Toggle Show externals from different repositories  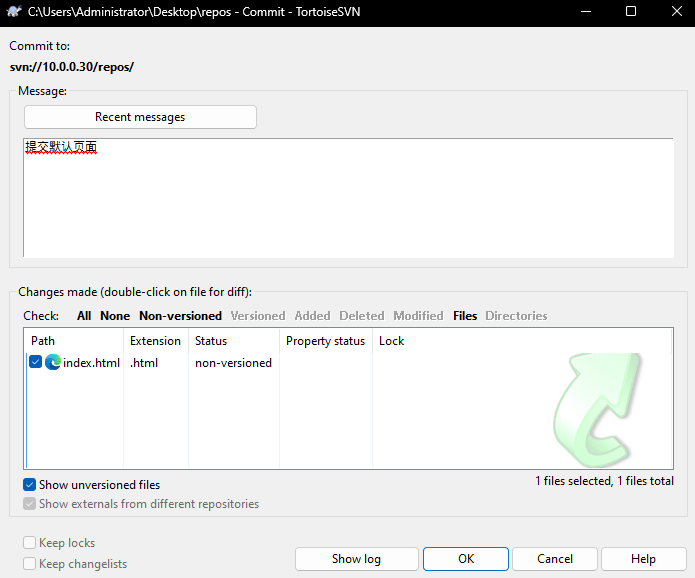29,504
